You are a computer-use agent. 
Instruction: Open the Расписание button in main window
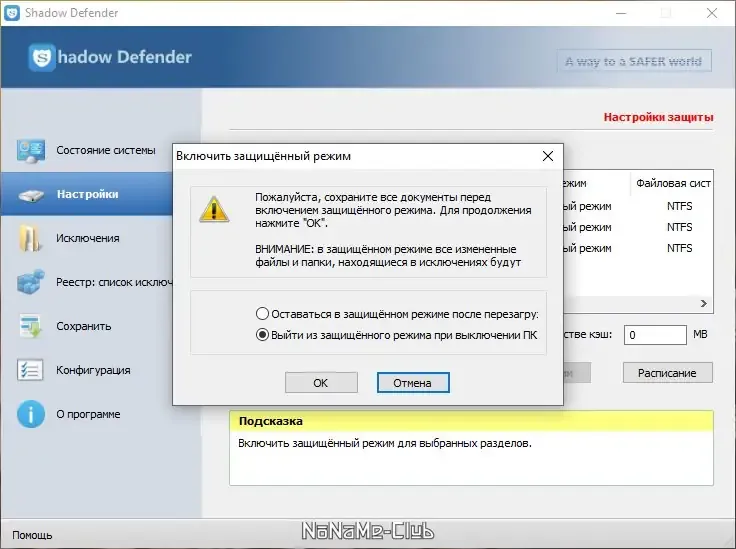click(x=667, y=373)
